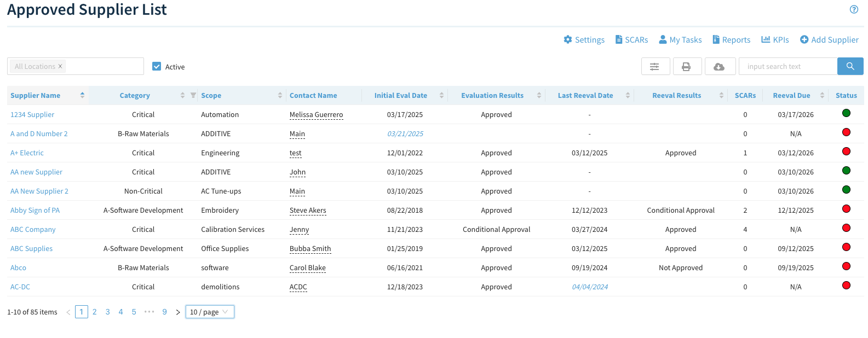
Task: Go to page 5
Action: coord(134,312)
